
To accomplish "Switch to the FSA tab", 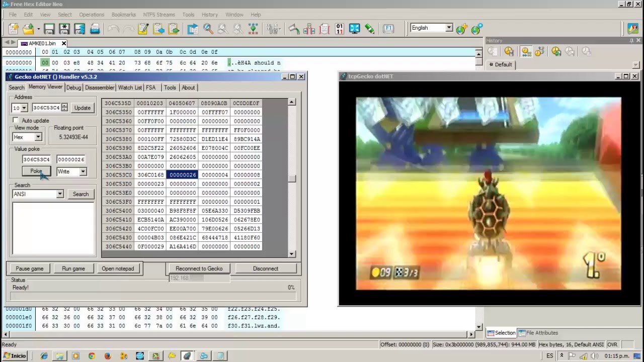I will coord(150,87).
